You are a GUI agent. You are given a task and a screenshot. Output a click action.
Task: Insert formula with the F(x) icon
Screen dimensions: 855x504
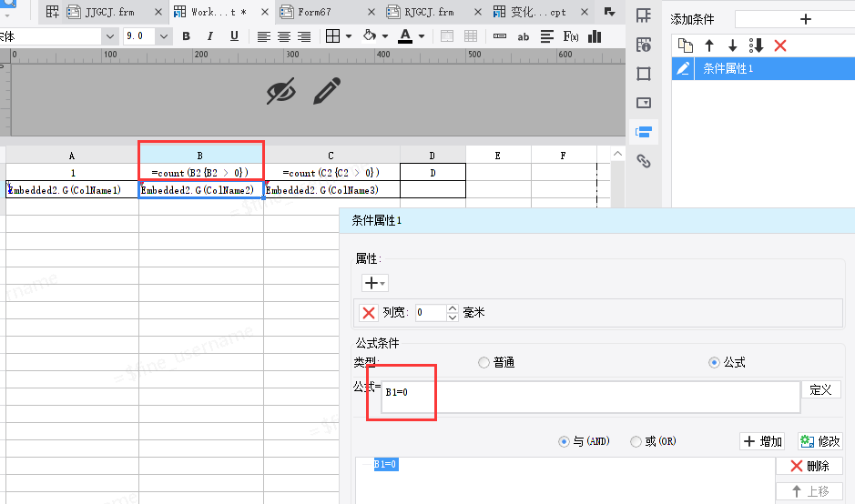570,36
